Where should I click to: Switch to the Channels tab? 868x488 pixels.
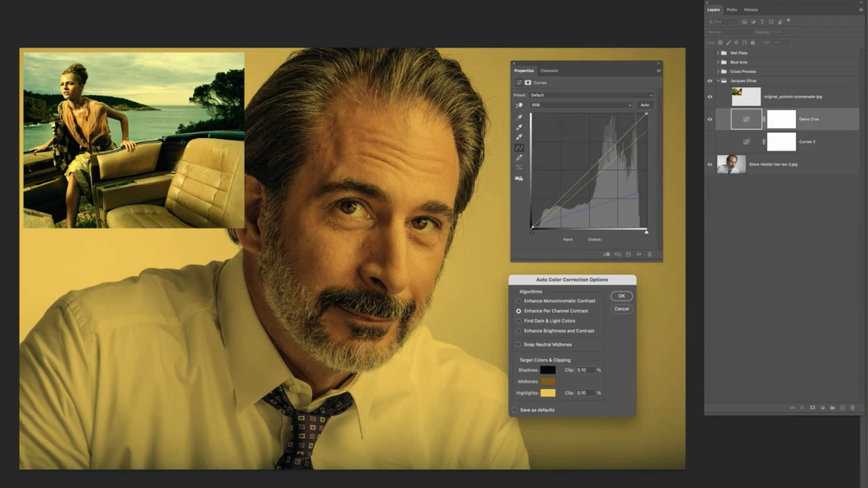tap(549, 70)
